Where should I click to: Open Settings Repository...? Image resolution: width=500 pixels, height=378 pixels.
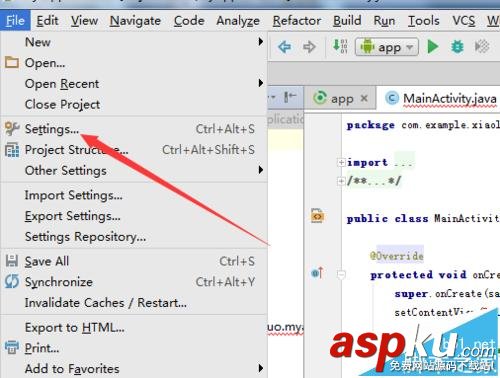134,237
